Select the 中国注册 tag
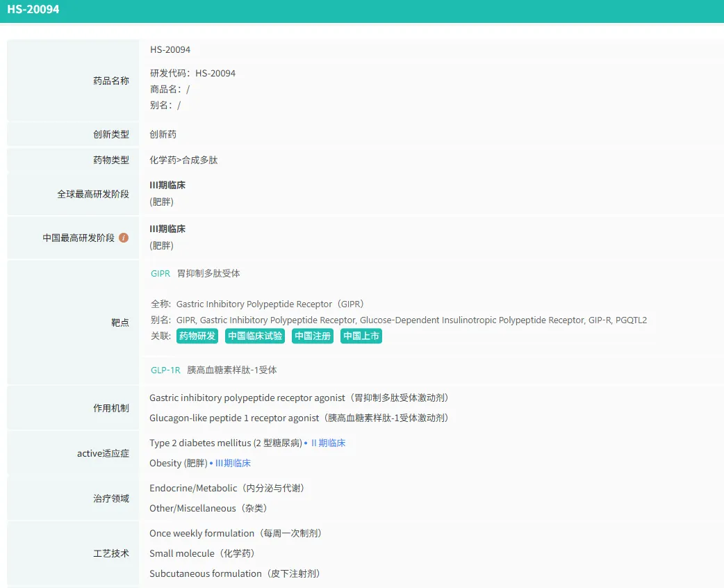Viewport: 724px width, 588px height. pyautogui.click(x=313, y=336)
